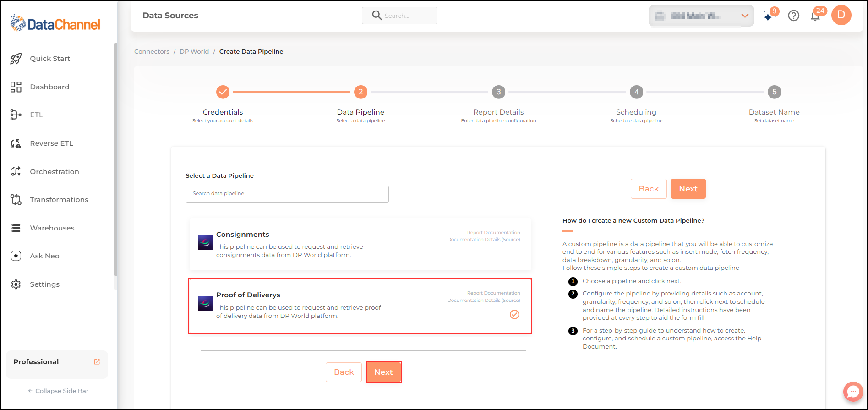Open Consignments Documentation Details (Source) link
This screenshot has width=868, height=410.
coord(484,240)
